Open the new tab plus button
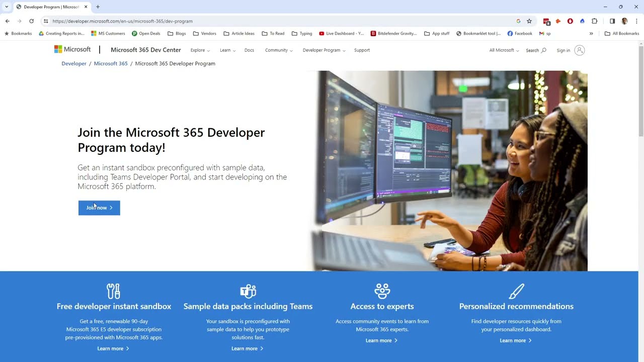Screen dimensions: 644x362 (98, 7)
